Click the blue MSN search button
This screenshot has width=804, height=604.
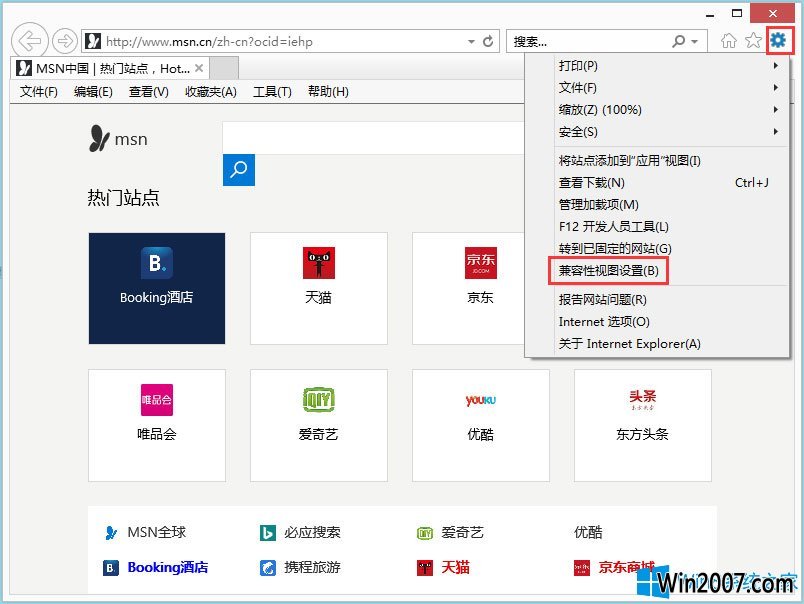point(238,170)
